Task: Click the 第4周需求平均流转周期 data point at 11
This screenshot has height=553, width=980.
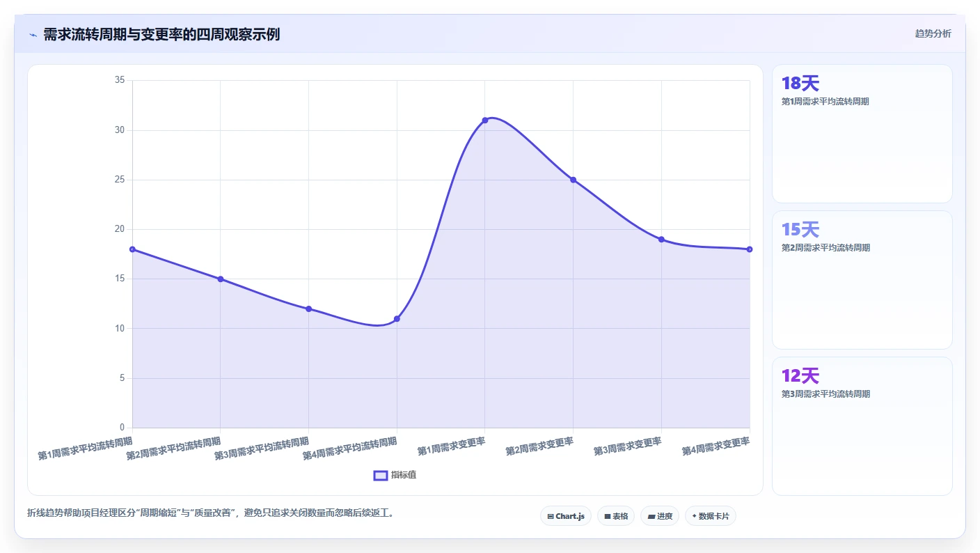Action: pos(397,319)
